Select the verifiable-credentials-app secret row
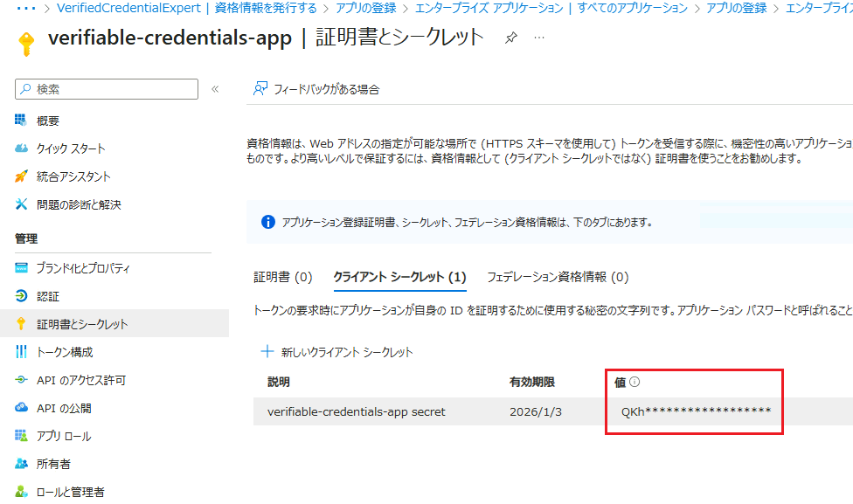 (357, 411)
